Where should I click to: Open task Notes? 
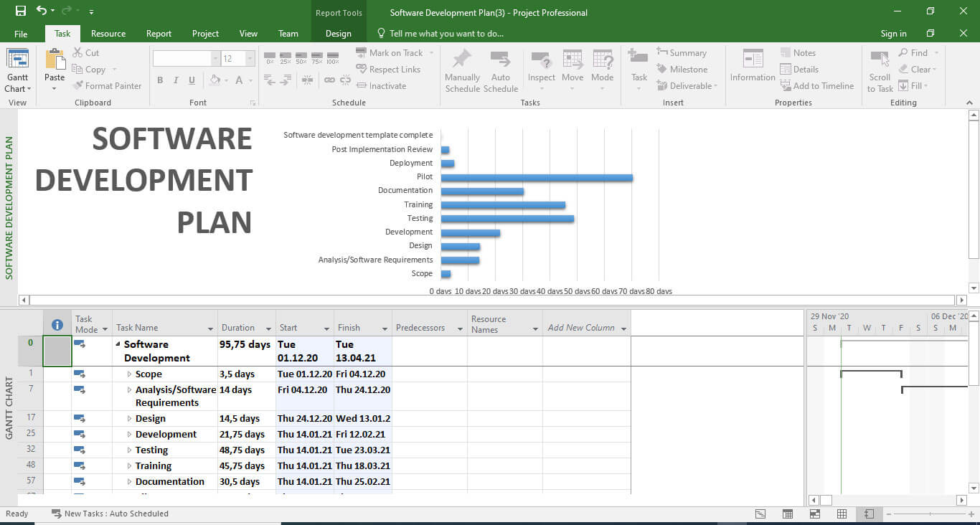(x=798, y=53)
